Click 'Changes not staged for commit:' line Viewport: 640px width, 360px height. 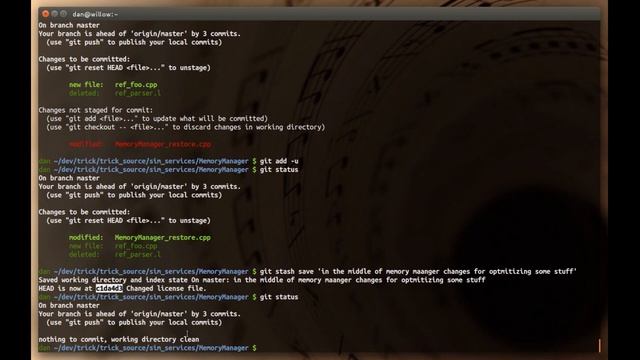click(96, 110)
